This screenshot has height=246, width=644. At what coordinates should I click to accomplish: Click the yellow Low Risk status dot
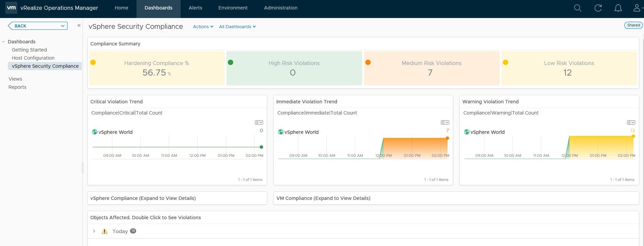click(505, 62)
